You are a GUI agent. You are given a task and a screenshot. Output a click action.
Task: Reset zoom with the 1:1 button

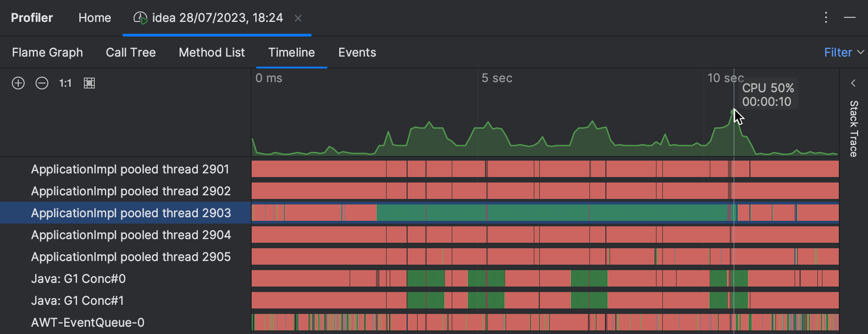[x=65, y=83]
